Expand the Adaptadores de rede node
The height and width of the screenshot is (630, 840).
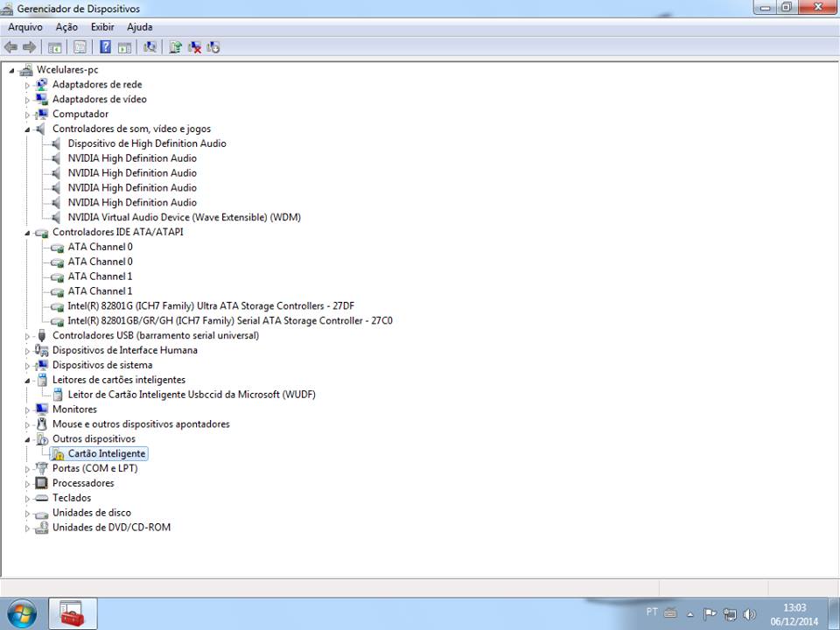point(27,85)
